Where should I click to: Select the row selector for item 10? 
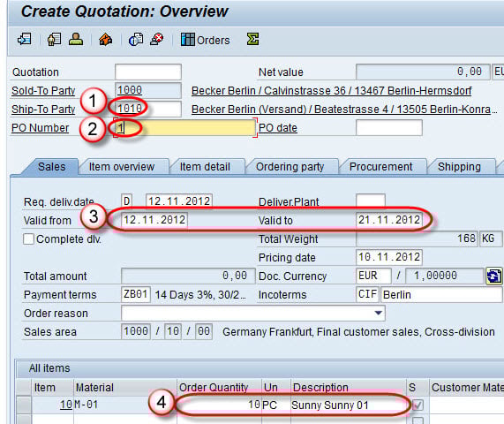(x=24, y=405)
